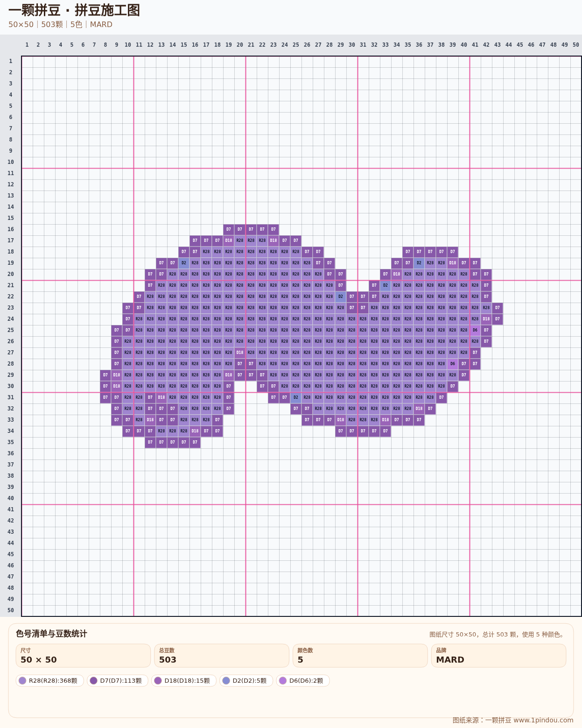
Task: Click column header number 50
Action: pyautogui.click(x=576, y=45)
